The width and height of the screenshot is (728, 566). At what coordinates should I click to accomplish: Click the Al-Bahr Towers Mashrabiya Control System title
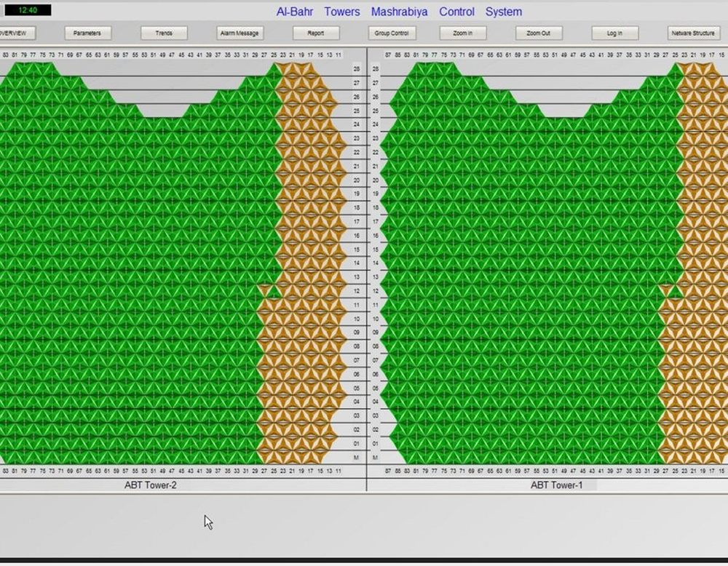click(x=399, y=12)
